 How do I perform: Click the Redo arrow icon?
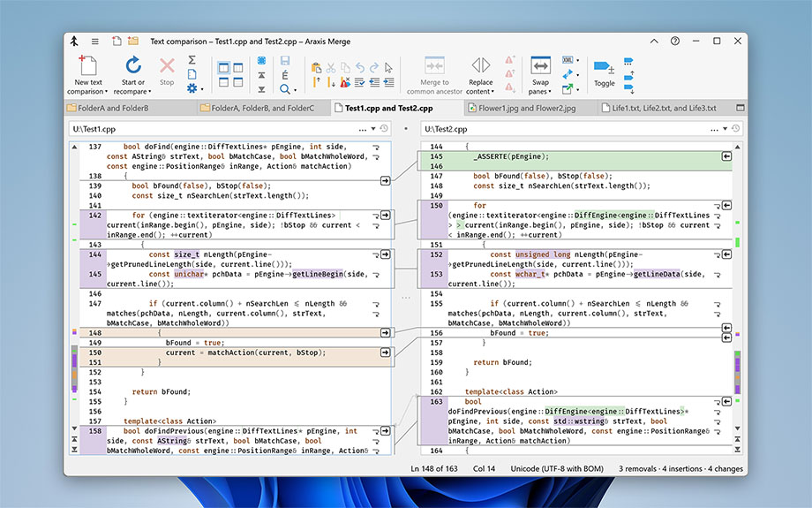[x=374, y=67]
